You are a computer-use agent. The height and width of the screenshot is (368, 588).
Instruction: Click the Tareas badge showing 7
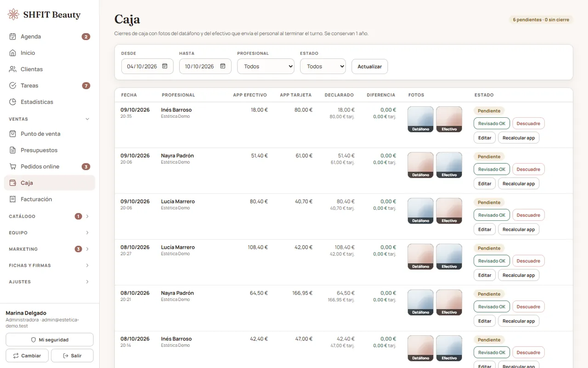pyautogui.click(x=86, y=86)
